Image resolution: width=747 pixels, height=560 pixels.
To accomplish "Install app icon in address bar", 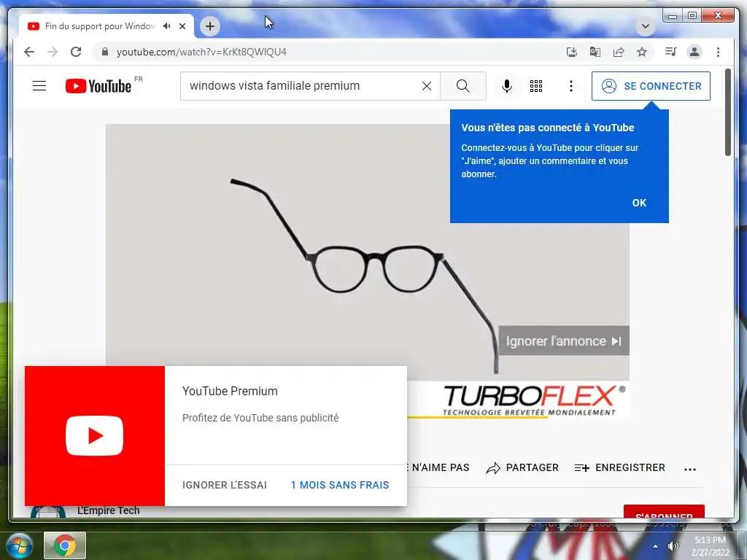I will pyautogui.click(x=572, y=52).
